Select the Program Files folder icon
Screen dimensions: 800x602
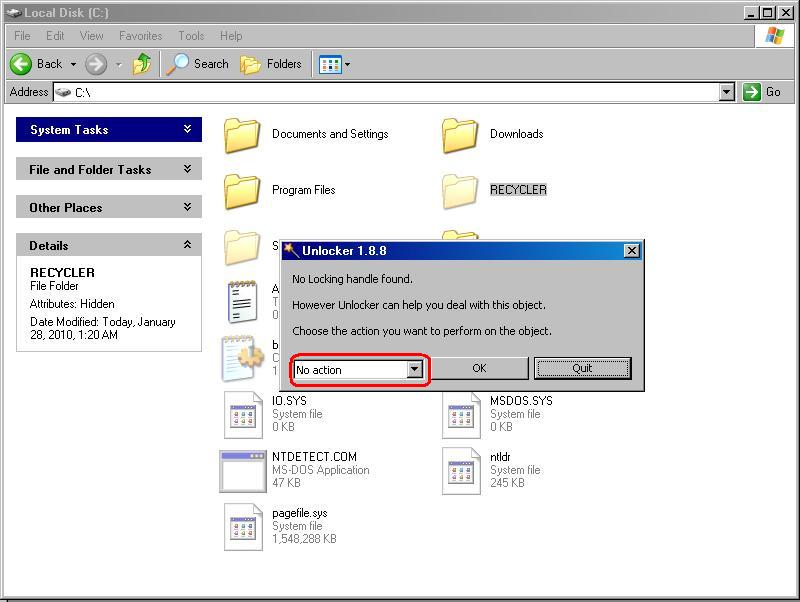241,191
